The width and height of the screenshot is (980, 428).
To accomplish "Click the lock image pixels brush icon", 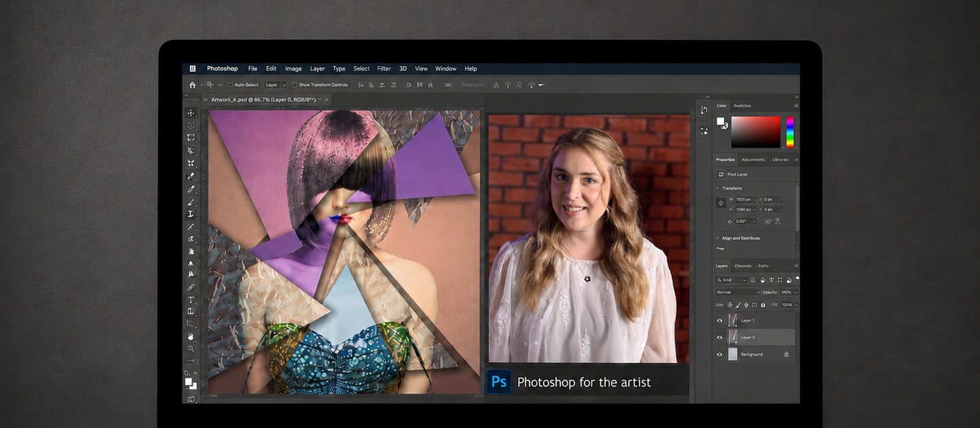I will [x=738, y=305].
